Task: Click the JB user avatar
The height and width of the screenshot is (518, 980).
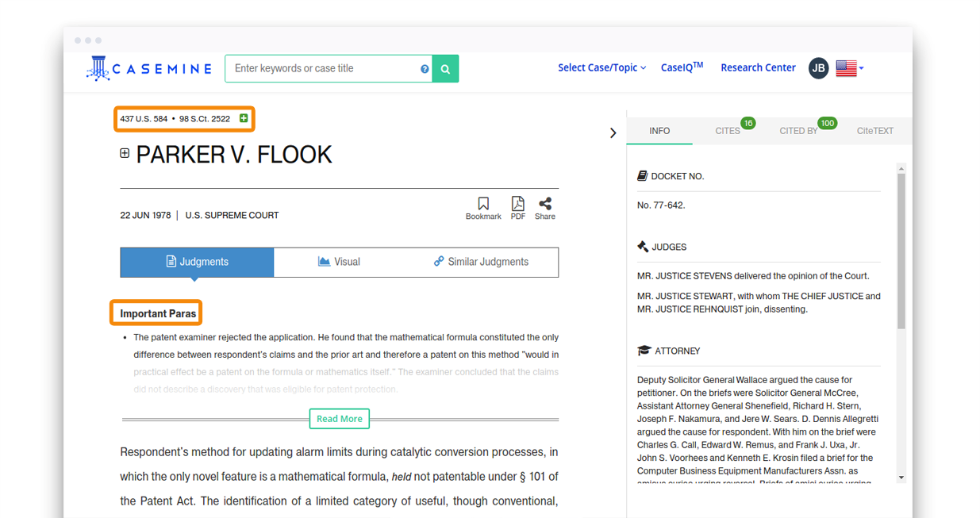Action: pyautogui.click(x=818, y=68)
